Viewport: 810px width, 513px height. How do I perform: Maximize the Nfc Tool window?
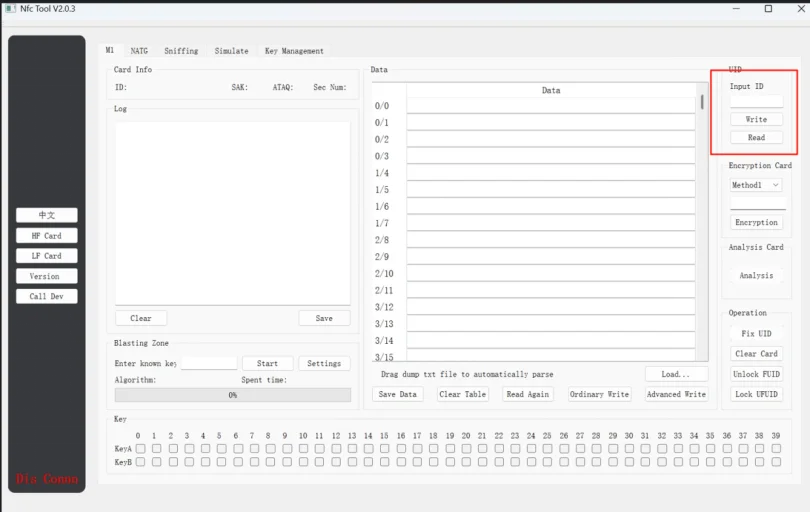[768, 9]
